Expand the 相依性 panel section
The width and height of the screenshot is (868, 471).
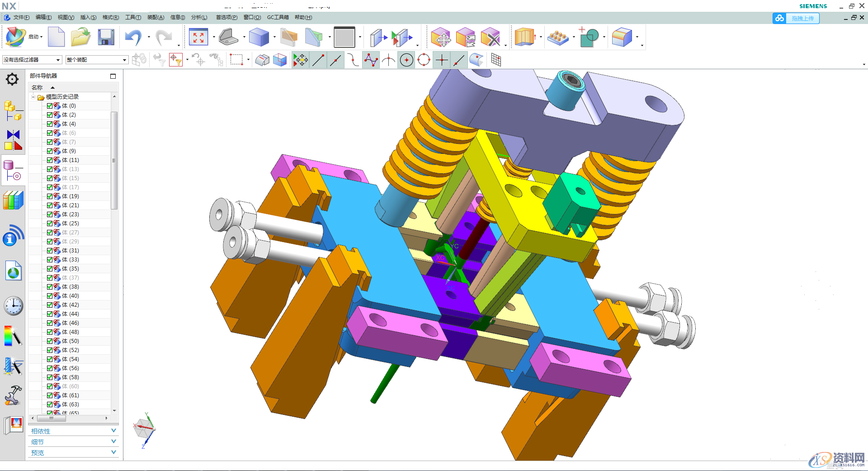coord(73,431)
